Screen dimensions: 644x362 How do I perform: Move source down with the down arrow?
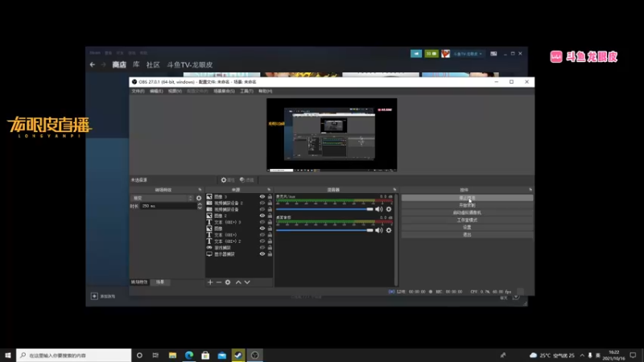(247, 282)
